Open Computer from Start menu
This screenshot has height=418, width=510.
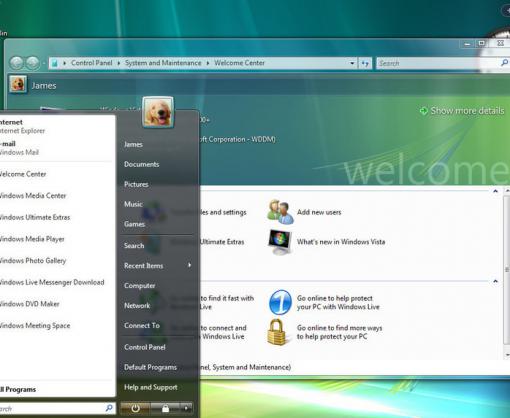click(140, 286)
